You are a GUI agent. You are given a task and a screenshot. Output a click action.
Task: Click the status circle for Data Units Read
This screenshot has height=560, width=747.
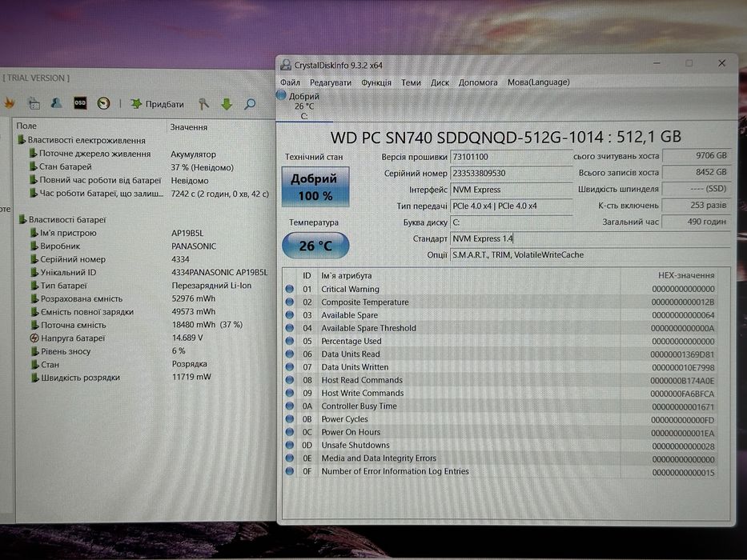[289, 354]
